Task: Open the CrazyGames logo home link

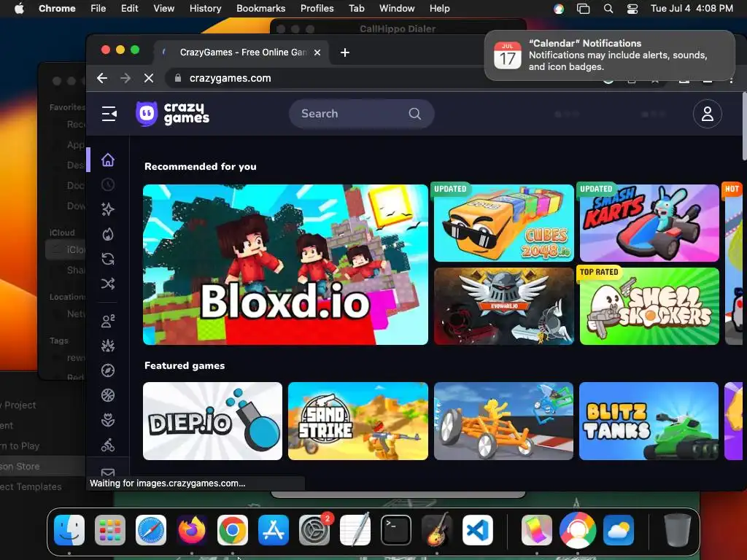Action: click(172, 114)
